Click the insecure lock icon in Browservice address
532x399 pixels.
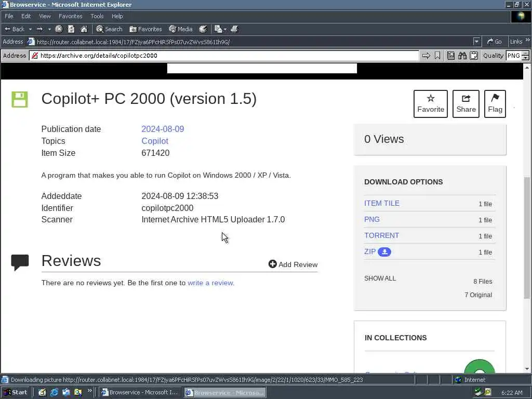[x=35, y=56]
